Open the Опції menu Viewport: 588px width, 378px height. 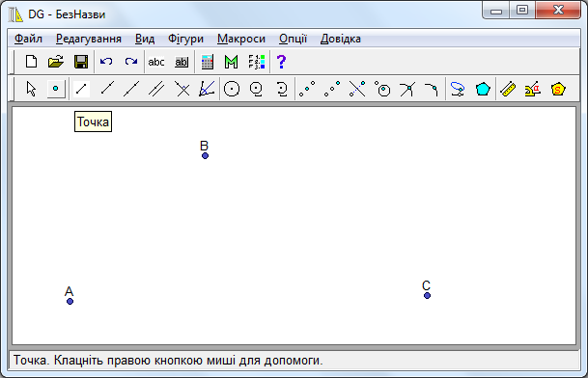point(293,39)
